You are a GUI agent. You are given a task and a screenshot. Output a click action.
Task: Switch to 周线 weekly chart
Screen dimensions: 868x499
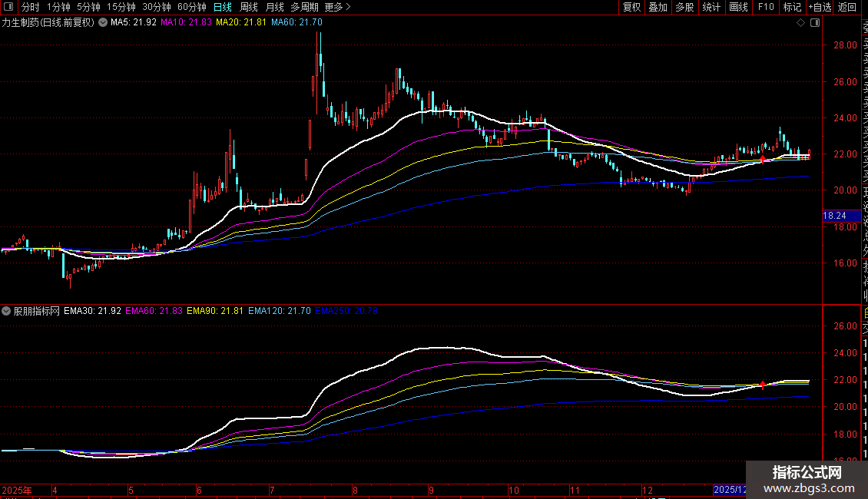pos(248,7)
